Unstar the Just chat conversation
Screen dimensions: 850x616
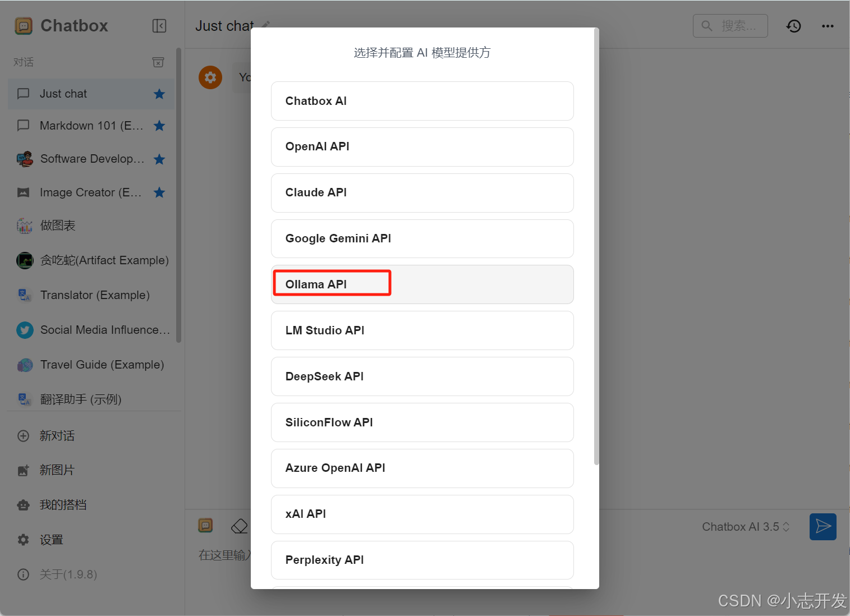pyautogui.click(x=159, y=94)
